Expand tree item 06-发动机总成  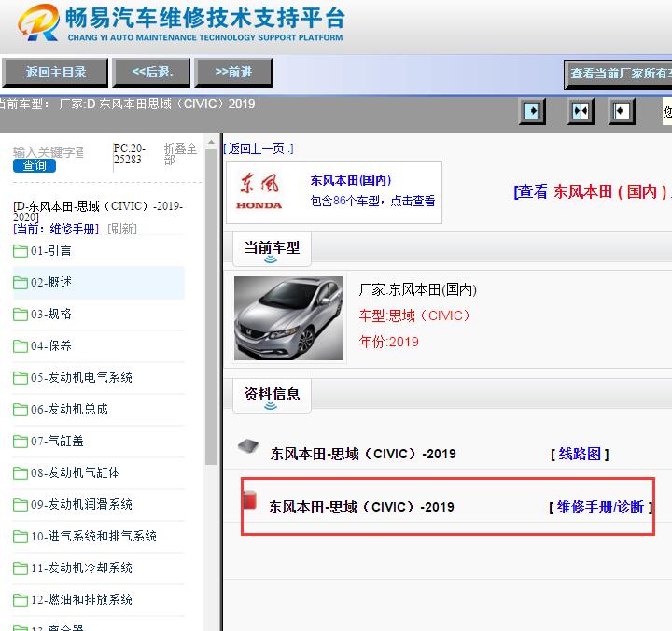(69, 410)
